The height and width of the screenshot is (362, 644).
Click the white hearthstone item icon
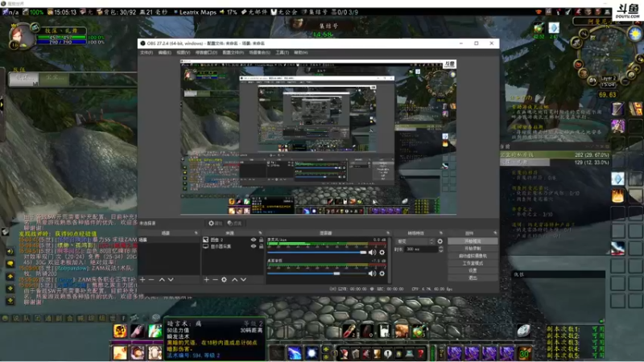coord(523,331)
